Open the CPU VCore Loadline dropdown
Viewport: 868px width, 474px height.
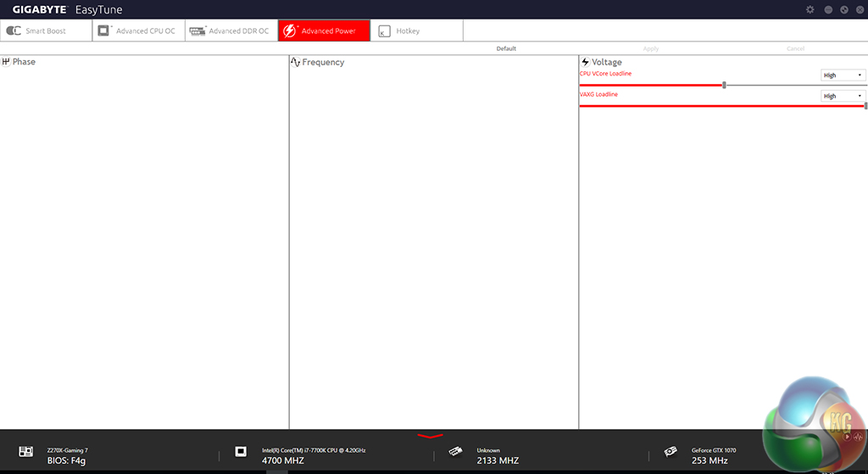[x=843, y=75]
